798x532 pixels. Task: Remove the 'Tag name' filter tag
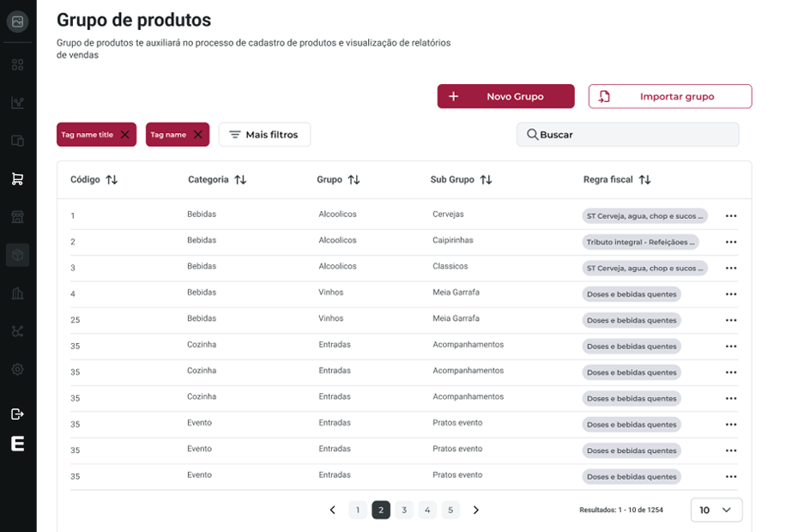coord(198,135)
